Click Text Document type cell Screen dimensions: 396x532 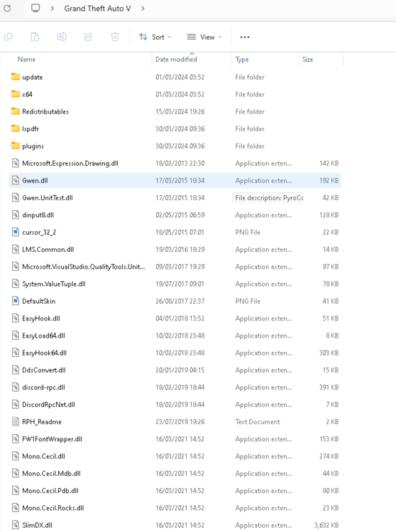coord(258,422)
